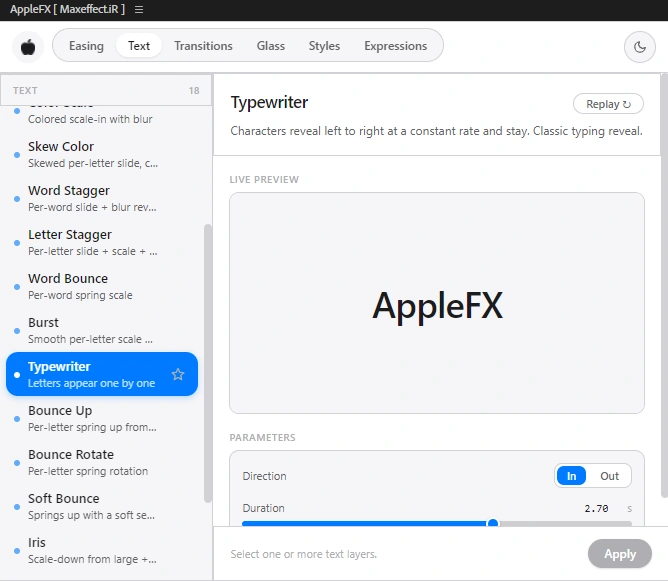The image size is (668, 581).
Task: Select the Burst preset
Action: [102, 330]
